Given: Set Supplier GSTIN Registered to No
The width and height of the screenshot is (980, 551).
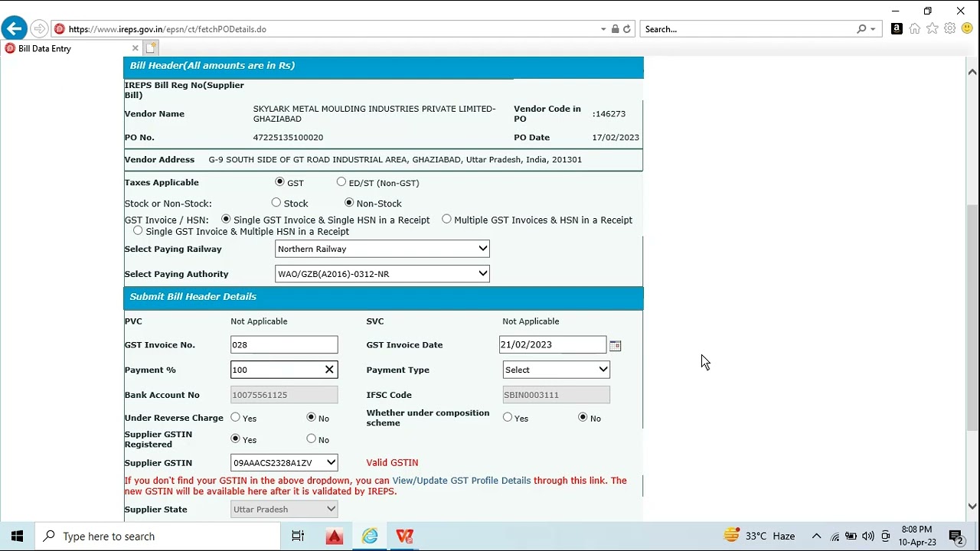Looking at the screenshot, I should point(311,439).
